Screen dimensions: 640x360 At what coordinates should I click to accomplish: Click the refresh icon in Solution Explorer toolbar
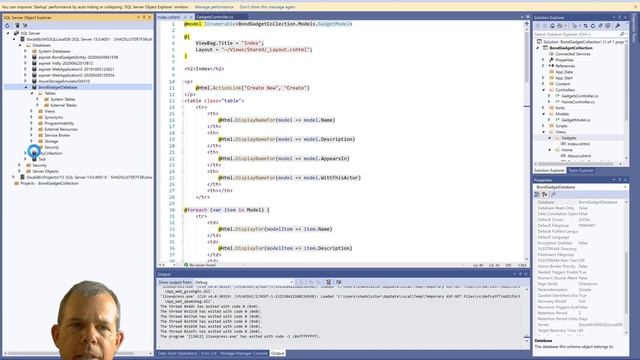pos(593,26)
